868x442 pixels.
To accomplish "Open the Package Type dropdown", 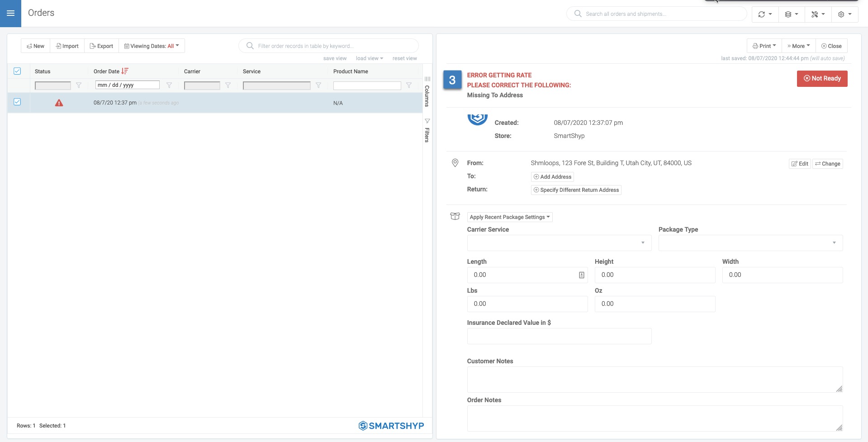I will point(750,243).
